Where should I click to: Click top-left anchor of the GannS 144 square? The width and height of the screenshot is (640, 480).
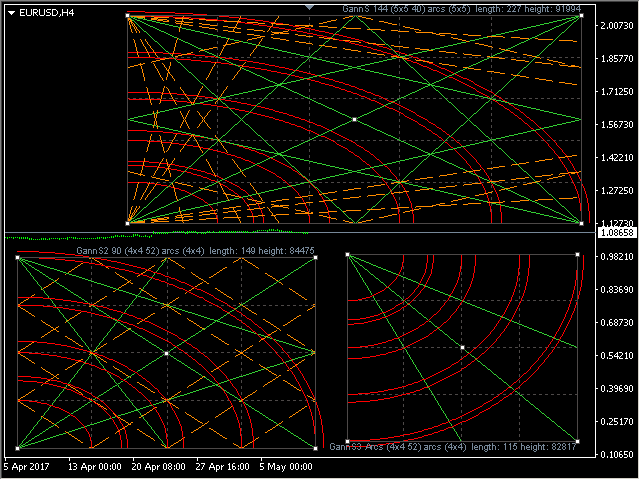pos(128,16)
